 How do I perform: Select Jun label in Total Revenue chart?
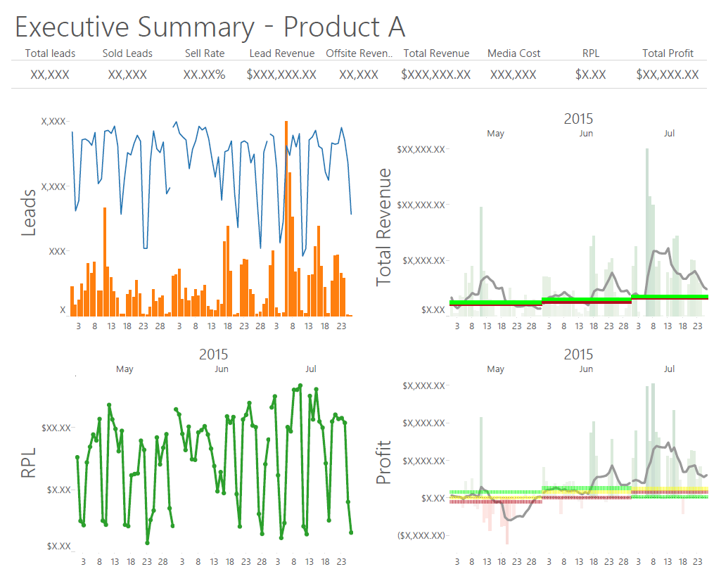[x=586, y=134]
